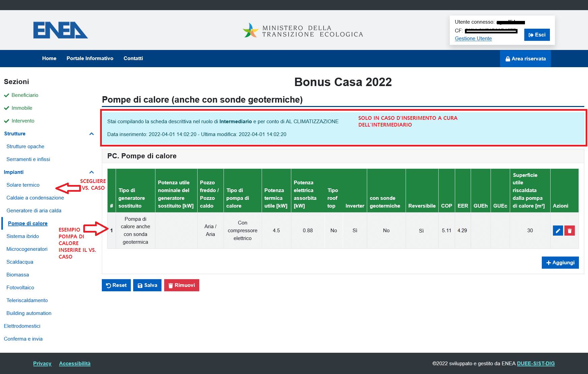Click the red Rimuovi button
Image resolution: width=588 pixels, height=374 pixels.
tap(182, 285)
